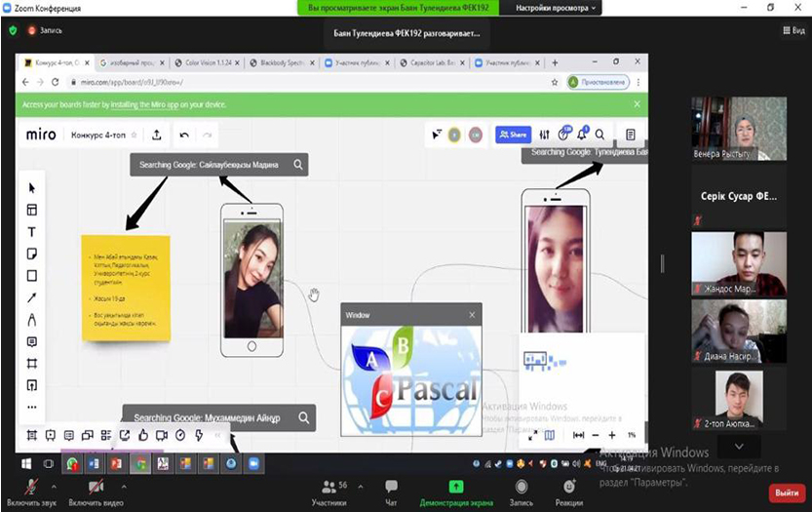
Task: Switch to Capacitor Lab browser tab
Action: pos(433,62)
